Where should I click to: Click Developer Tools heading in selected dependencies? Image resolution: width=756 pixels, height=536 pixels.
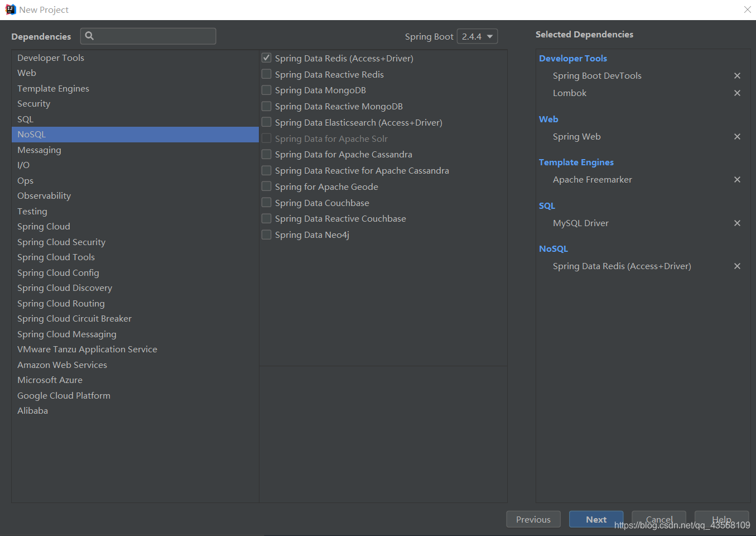click(x=573, y=58)
